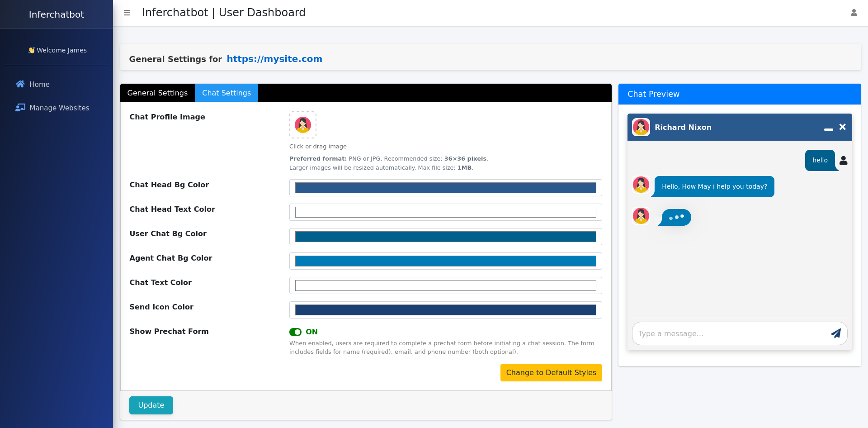Open the Chat Head Bg Color picker
Image resolution: width=868 pixels, height=428 pixels.
click(445, 188)
